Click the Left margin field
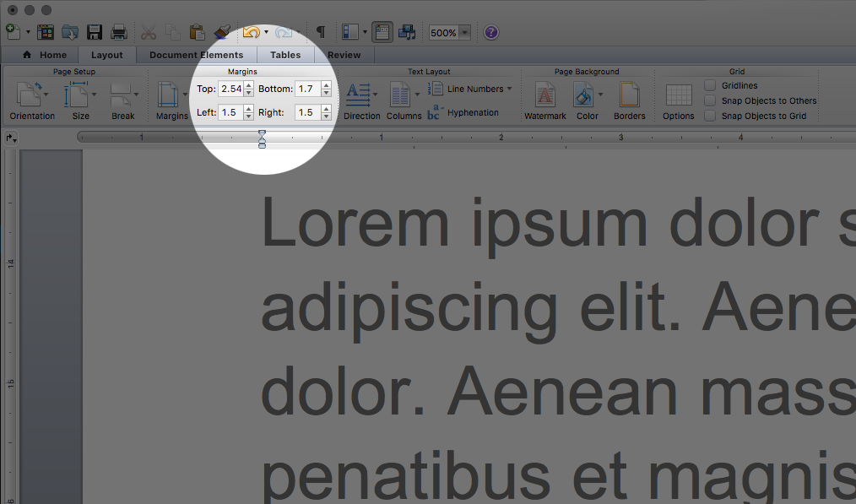The width and height of the screenshot is (856, 504). coord(230,112)
